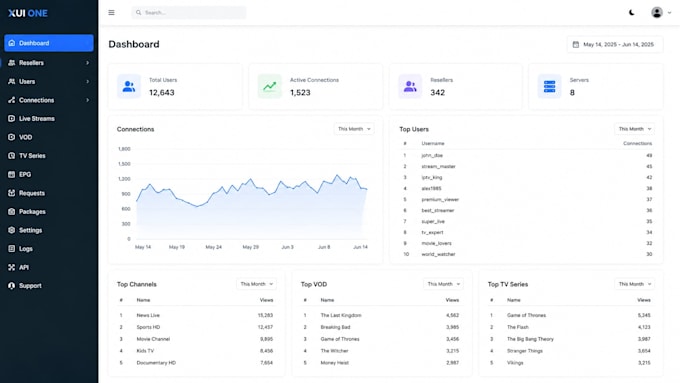Click the search magnifier icon
This screenshot has width=680, height=383.
pos(138,13)
